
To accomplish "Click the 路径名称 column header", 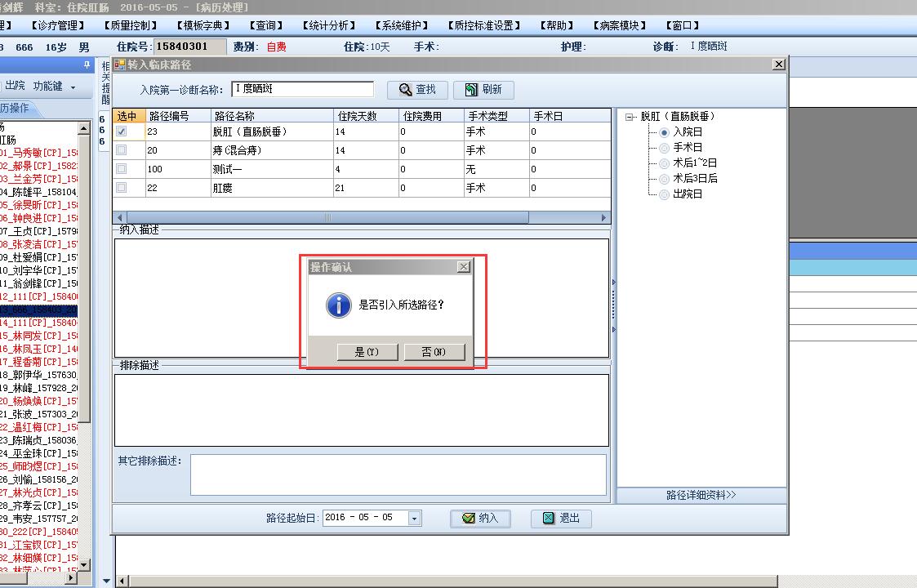I will tap(272, 116).
